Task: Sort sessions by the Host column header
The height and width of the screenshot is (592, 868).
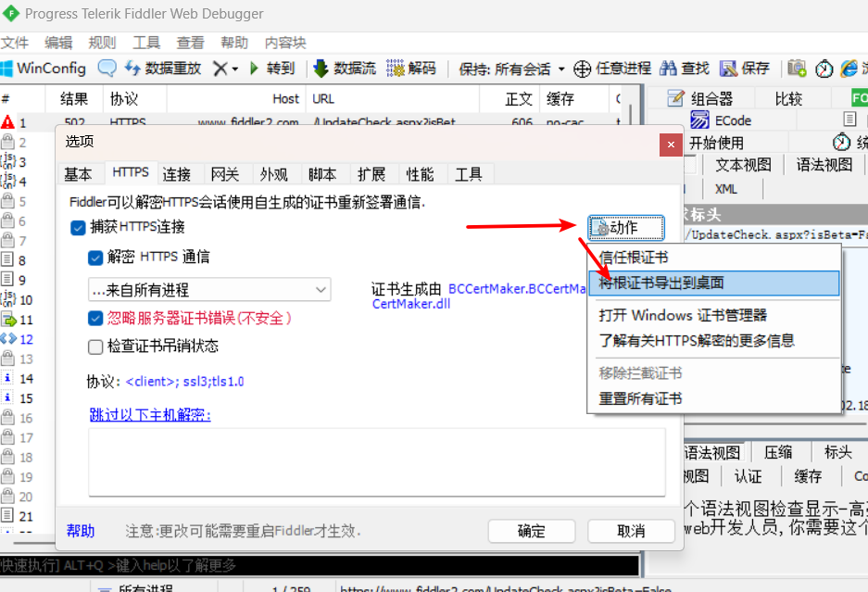Action: (234, 98)
